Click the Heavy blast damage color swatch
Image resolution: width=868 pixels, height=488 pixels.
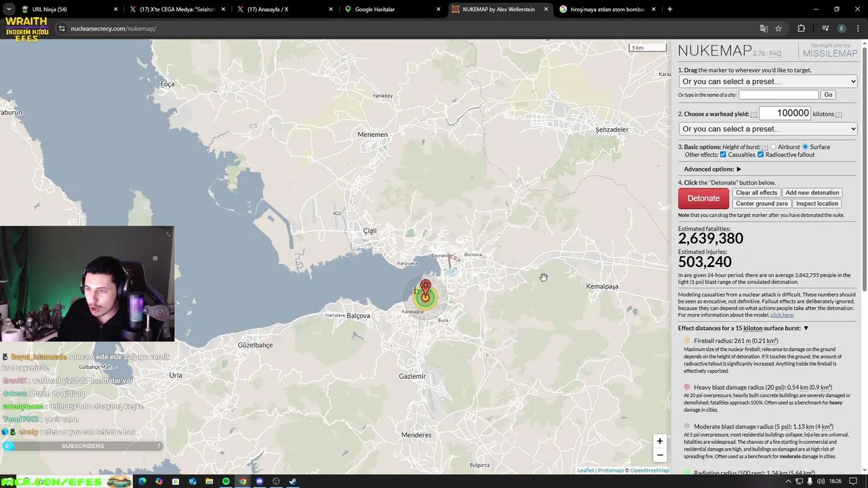[x=687, y=388]
